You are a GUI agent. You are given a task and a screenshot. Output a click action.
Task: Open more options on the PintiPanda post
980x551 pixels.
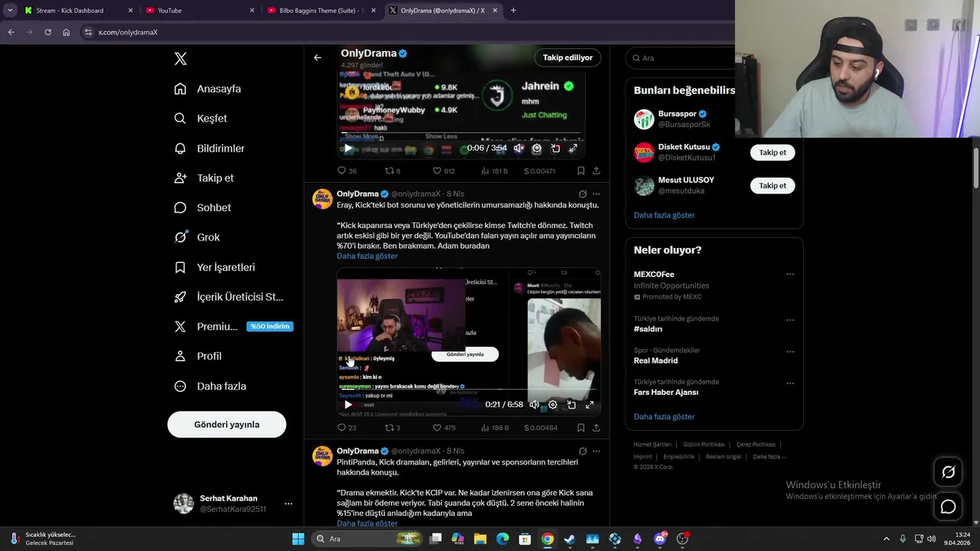pos(596,452)
